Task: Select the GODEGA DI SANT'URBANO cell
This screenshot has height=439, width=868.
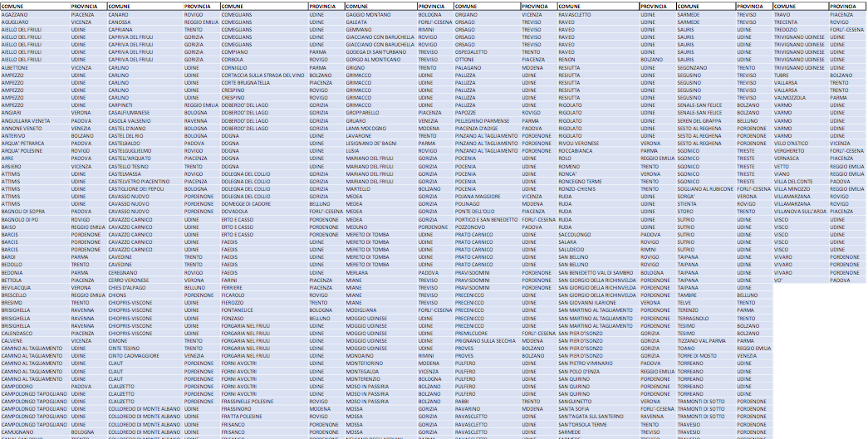Action: tap(376, 51)
